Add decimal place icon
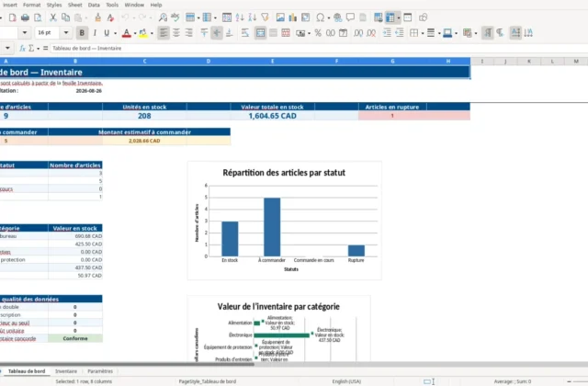This screenshot has width=588, height=386. click(358, 33)
